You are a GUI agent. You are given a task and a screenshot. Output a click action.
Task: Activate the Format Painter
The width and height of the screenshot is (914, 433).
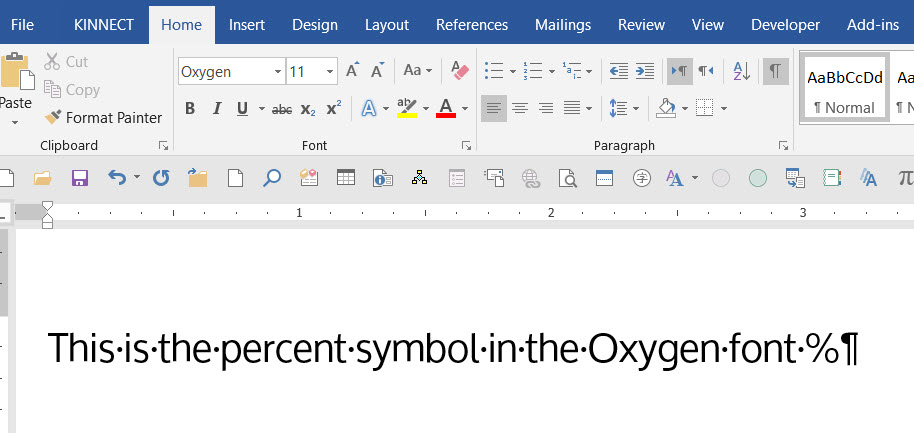pos(103,118)
